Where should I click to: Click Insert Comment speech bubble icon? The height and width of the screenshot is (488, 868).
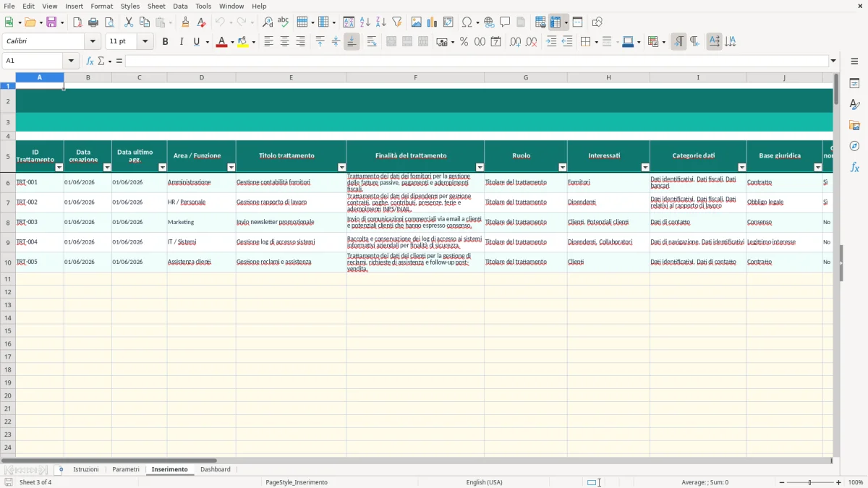(505, 22)
